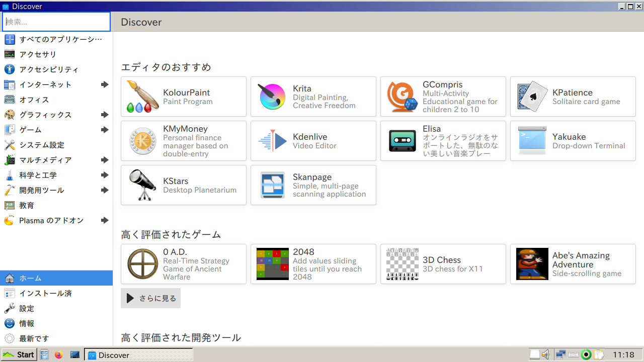Click the さらに見る button
This screenshot has width=644, height=362.
coord(150,298)
